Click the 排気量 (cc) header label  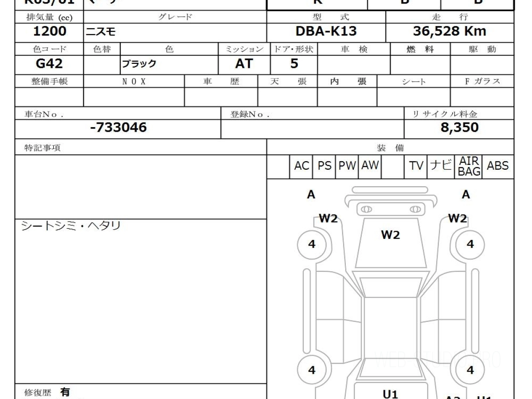coord(50,17)
